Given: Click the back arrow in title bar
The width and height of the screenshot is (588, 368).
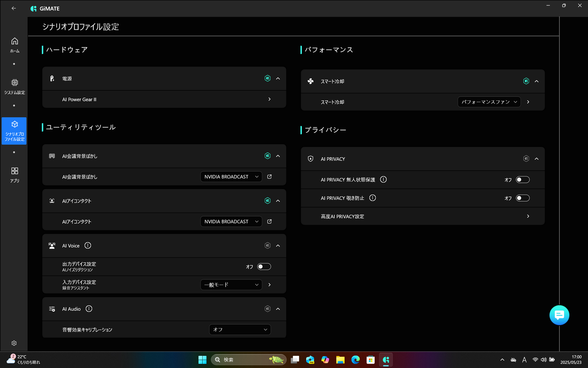Looking at the screenshot, I should click(14, 8).
